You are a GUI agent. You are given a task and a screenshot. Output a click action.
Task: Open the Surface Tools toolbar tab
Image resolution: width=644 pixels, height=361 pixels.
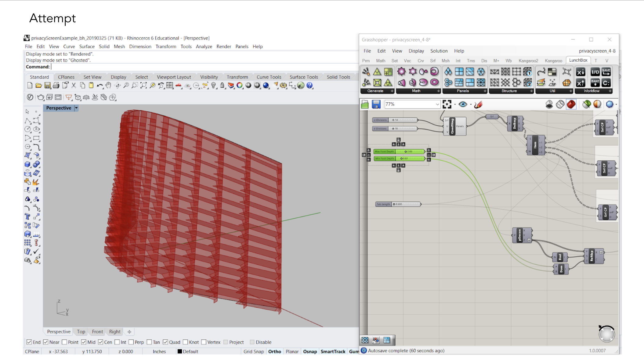[x=303, y=77]
